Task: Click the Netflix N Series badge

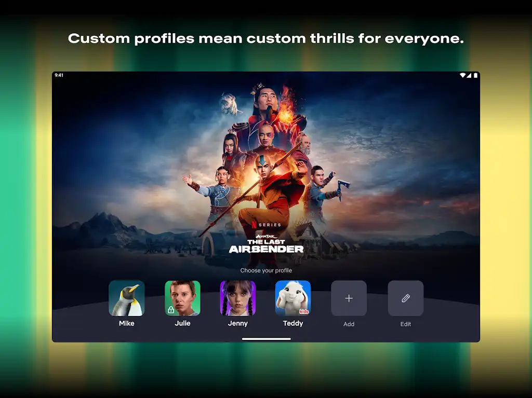Action: point(267,224)
